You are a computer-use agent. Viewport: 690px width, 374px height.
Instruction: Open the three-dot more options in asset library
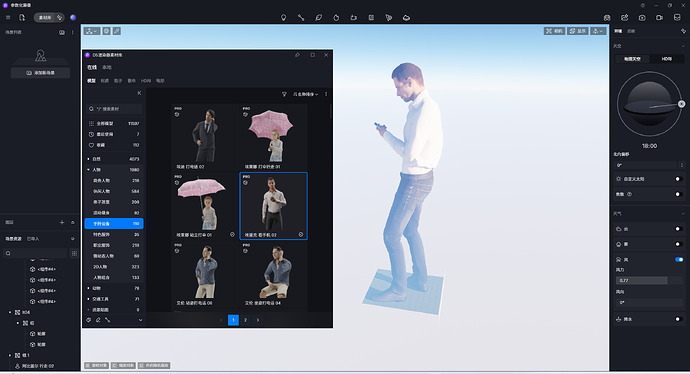click(326, 94)
